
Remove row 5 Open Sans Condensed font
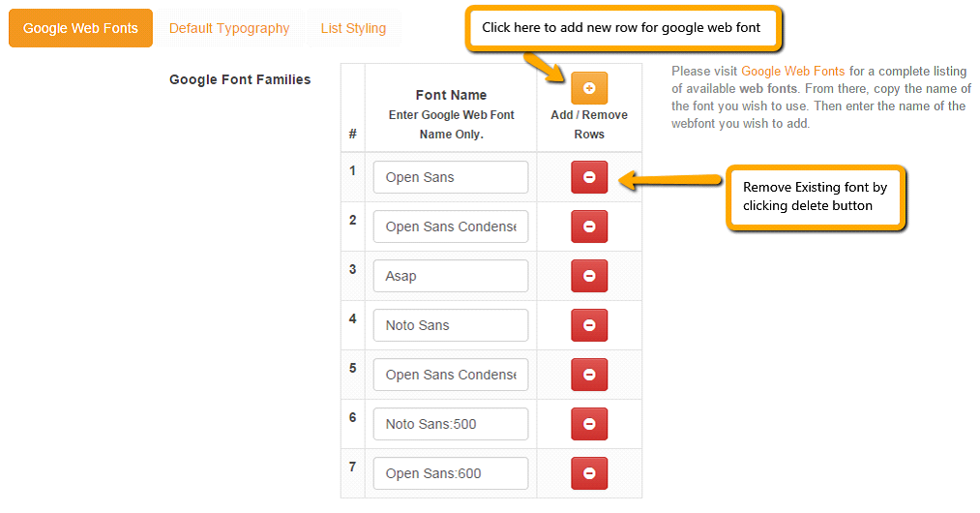click(x=589, y=375)
